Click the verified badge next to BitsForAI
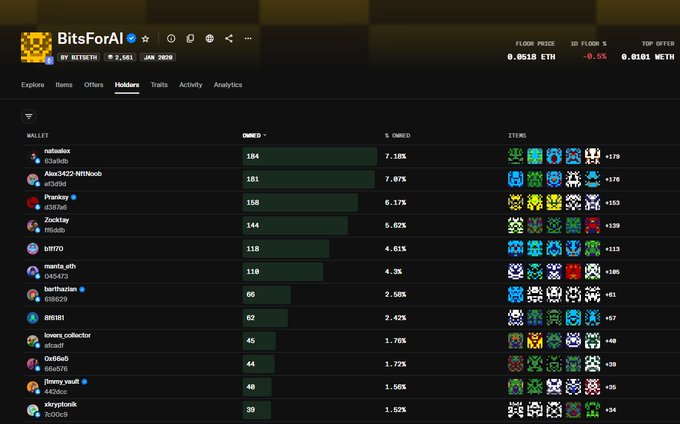Screen dimensions: 680x424 [x=131, y=39]
